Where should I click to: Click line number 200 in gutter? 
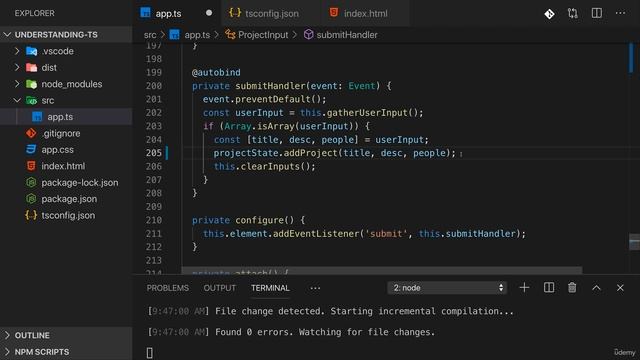click(153, 86)
